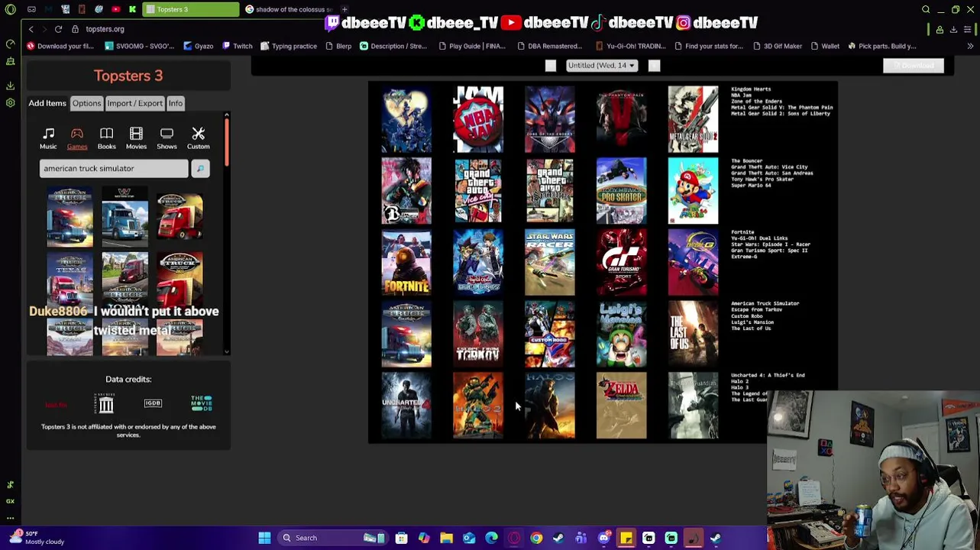Select Gran Turismo Sport cover in chart
The width and height of the screenshot is (980, 550).
(x=622, y=263)
